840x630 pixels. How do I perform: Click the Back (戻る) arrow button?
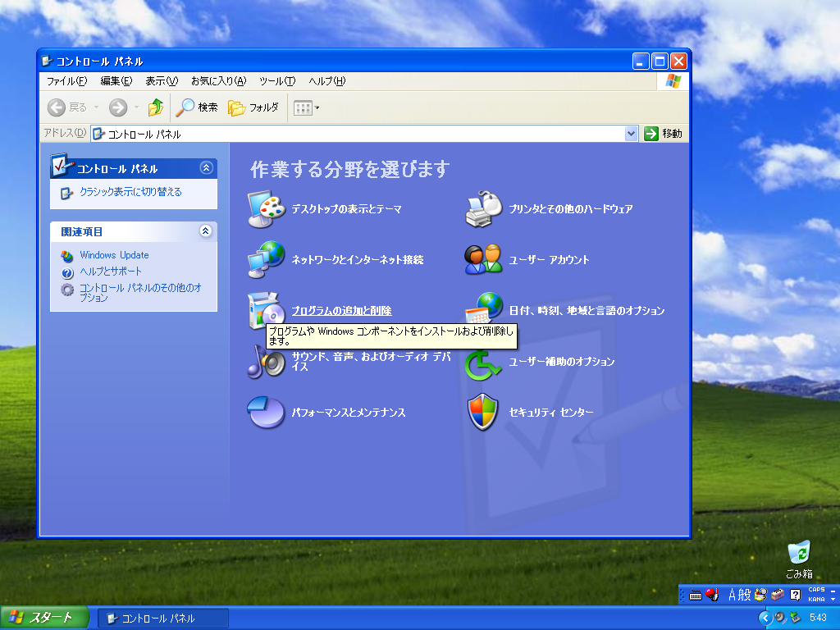tap(67, 107)
